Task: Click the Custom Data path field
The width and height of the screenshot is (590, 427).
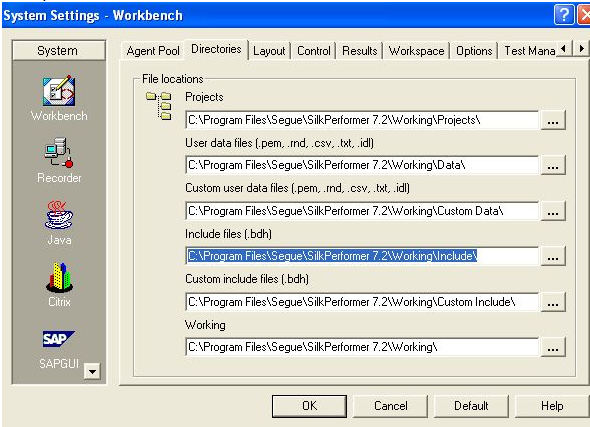Action: [362, 211]
